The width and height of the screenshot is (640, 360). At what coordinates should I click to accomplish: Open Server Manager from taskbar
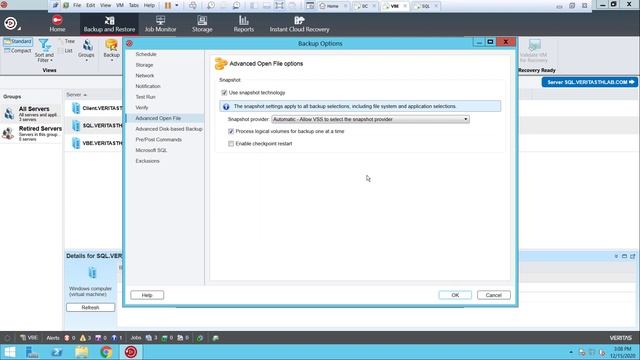tap(32, 352)
